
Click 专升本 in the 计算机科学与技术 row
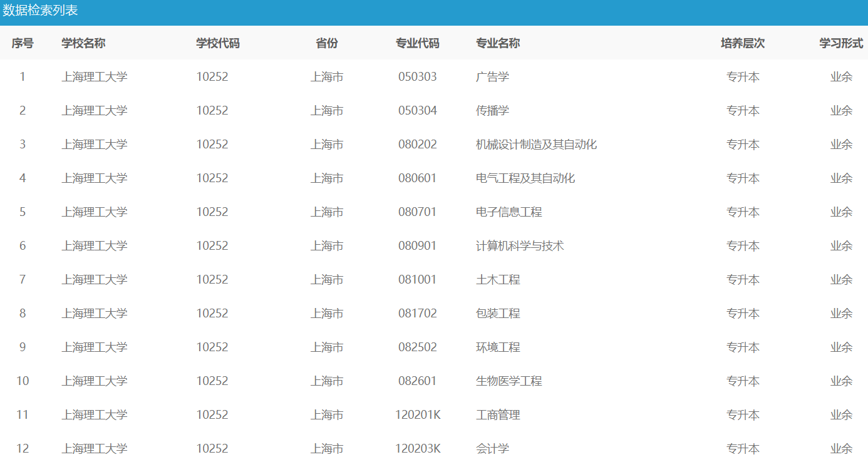(x=743, y=246)
